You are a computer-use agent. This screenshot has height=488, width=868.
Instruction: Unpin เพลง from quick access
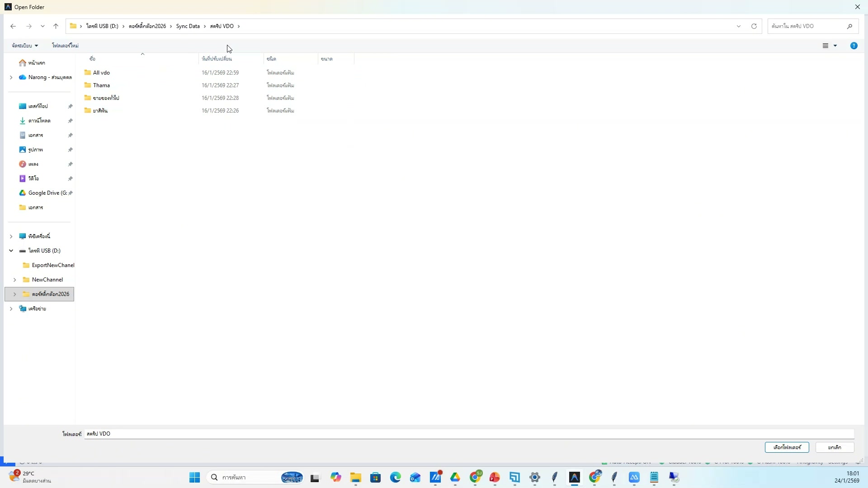pos(70,164)
